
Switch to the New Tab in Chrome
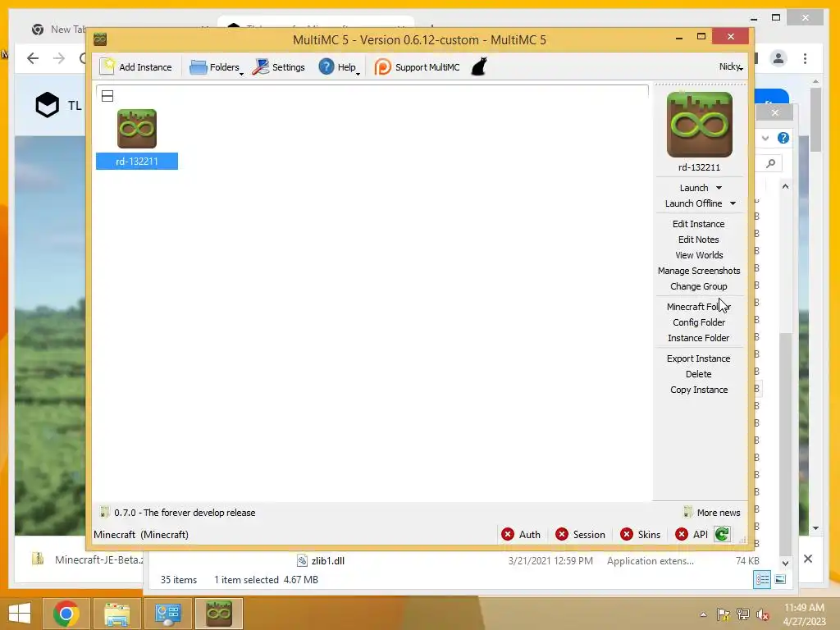tap(57, 29)
